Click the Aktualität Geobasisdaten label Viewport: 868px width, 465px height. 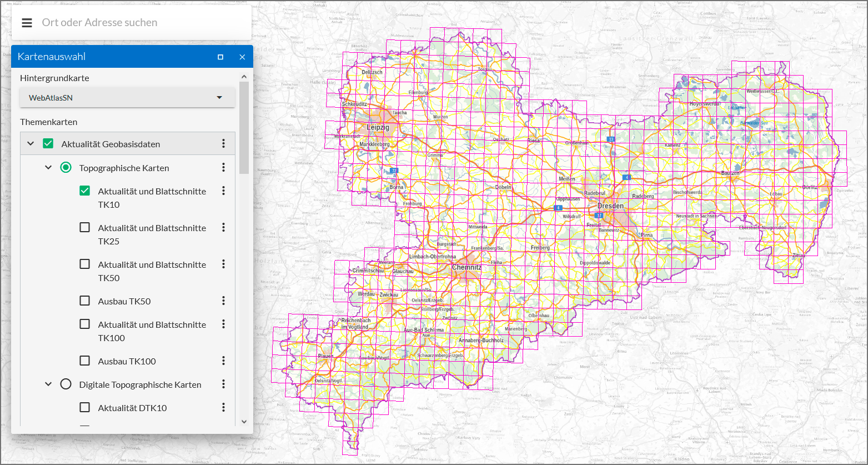point(111,144)
